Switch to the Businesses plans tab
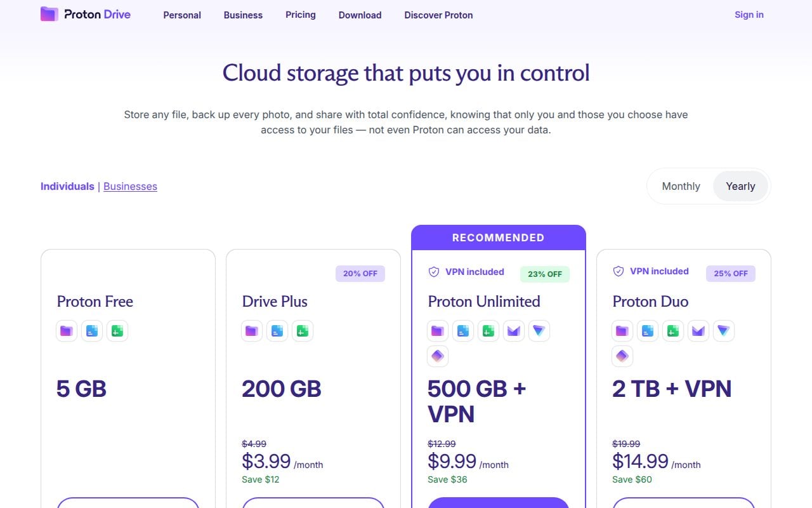Screen dimensions: 812x508 pyautogui.click(x=130, y=186)
